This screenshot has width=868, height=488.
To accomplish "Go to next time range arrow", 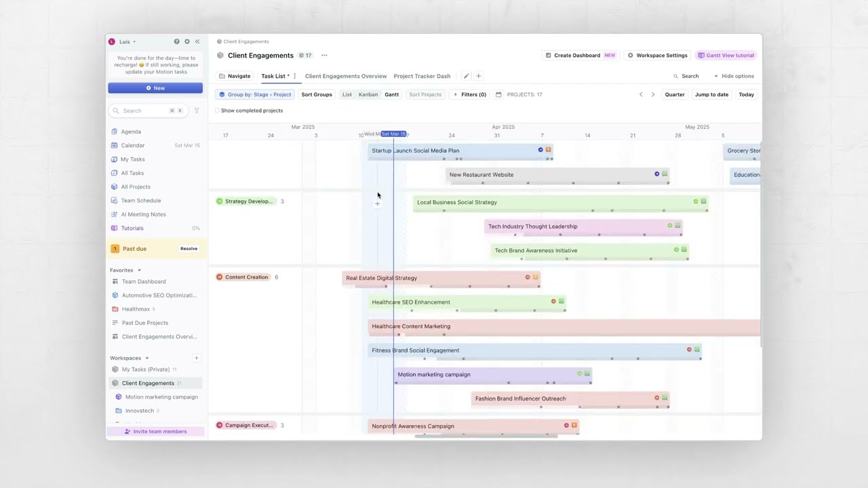I will (x=653, y=94).
